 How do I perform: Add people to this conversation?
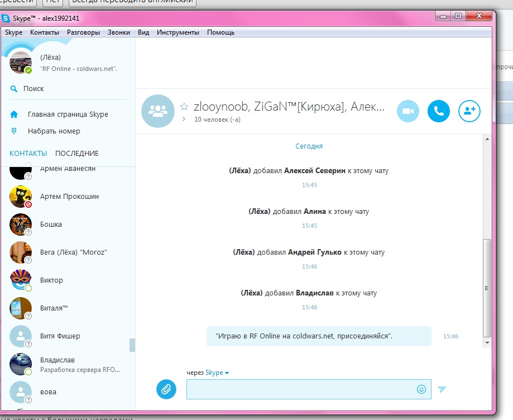coord(469,111)
